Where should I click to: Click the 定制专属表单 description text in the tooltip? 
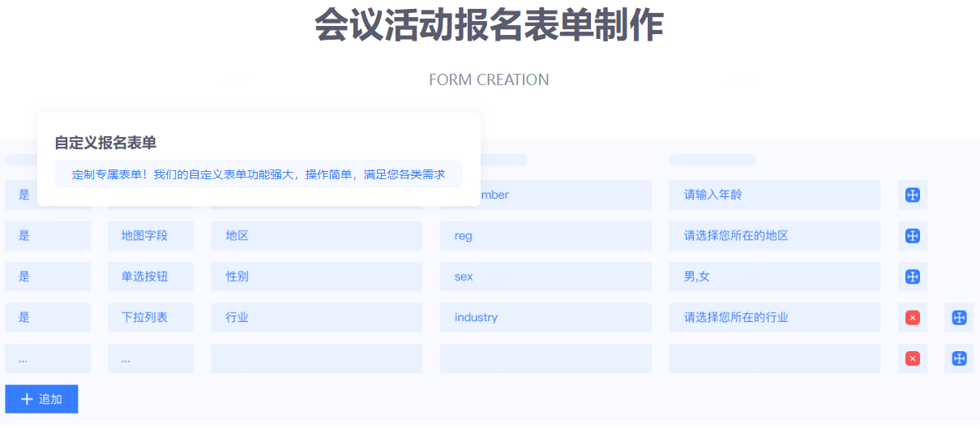point(258,174)
